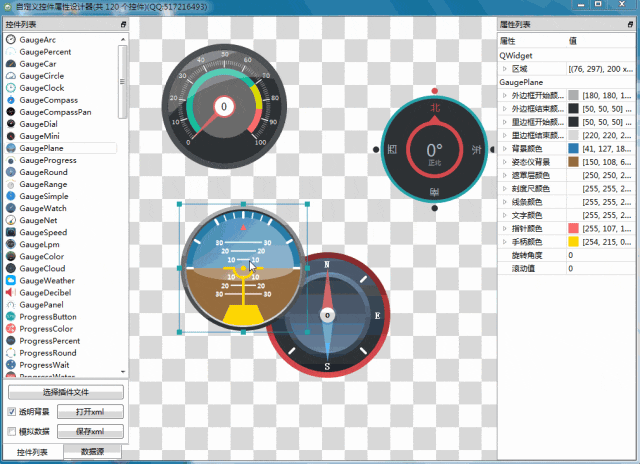Select the GaugeCircle widget icon
The image size is (640, 464).
coord(11,76)
